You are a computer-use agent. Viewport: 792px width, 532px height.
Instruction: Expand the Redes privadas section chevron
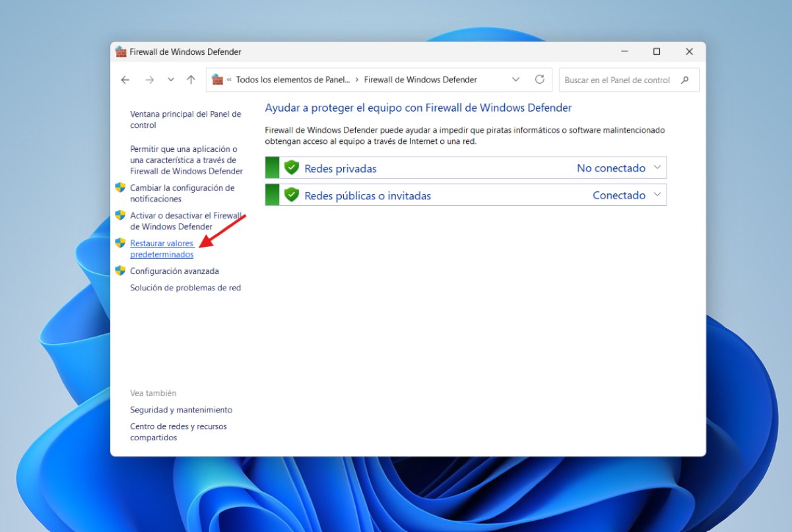(x=657, y=168)
